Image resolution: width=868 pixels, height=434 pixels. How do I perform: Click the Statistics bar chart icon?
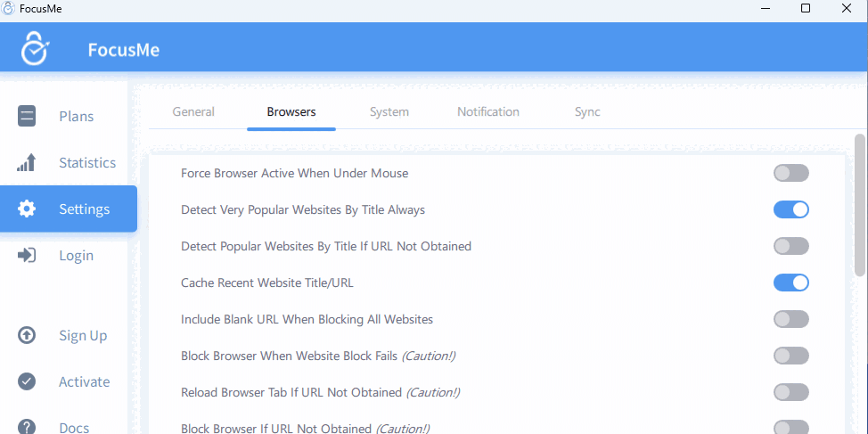click(27, 163)
